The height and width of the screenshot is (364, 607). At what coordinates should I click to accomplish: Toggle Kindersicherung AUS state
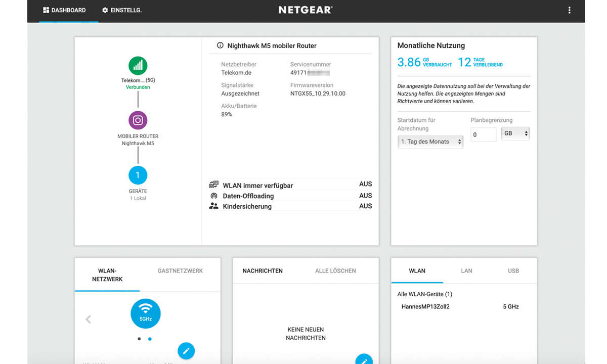(x=365, y=206)
